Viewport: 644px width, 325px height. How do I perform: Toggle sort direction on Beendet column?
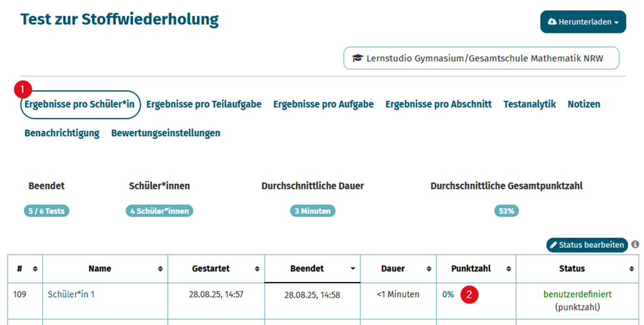coord(353,268)
